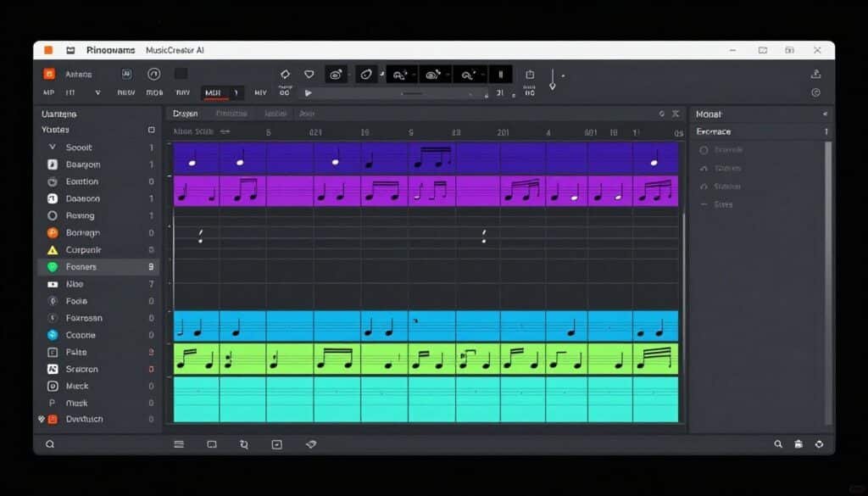The width and height of the screenshot is (868, 496).
Task: Expand the V dropdown in the second toolbar row
Action: pyautogui.click(x=98, y=92)
